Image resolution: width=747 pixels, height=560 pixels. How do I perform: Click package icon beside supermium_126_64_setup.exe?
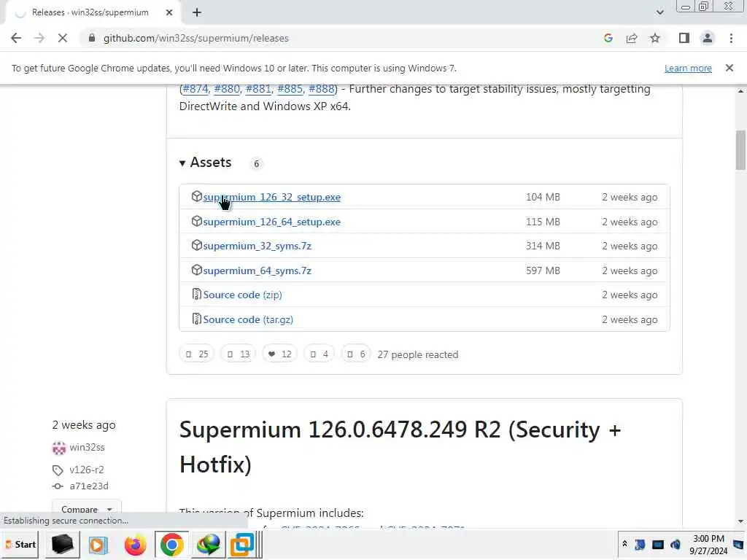[196, 221]
